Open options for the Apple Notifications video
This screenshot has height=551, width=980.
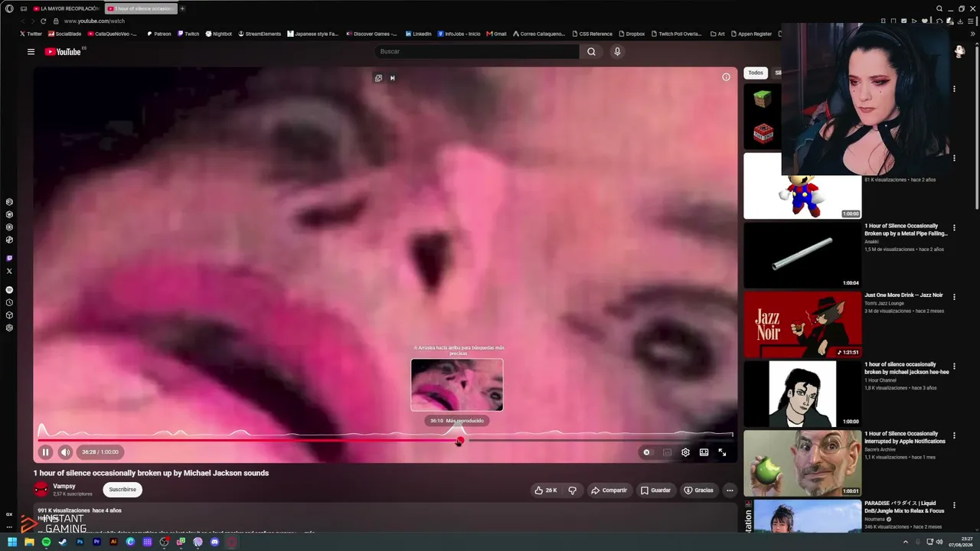tap(954, 435)
